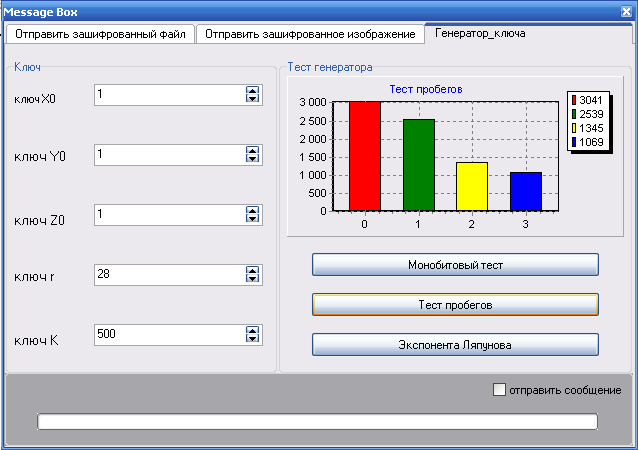Click the 'Тест пробегов' button

pyautogui.click(x=455, y=304)
